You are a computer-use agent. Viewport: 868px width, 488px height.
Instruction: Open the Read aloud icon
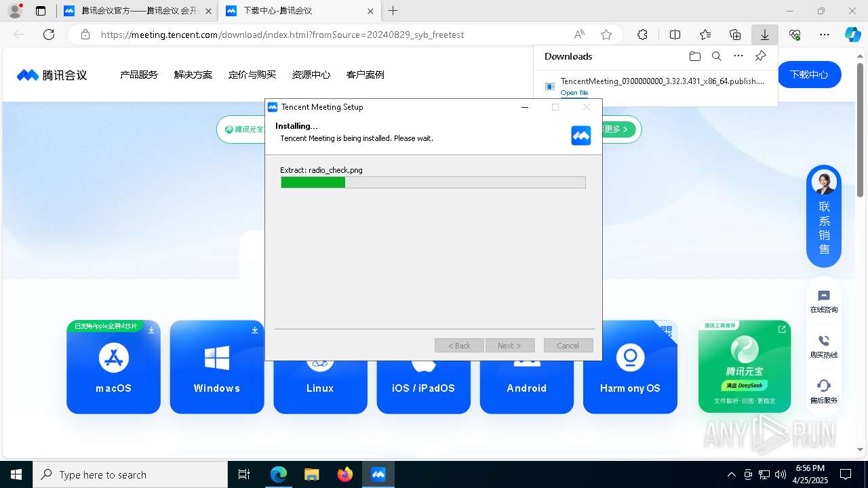pos(579,35)
